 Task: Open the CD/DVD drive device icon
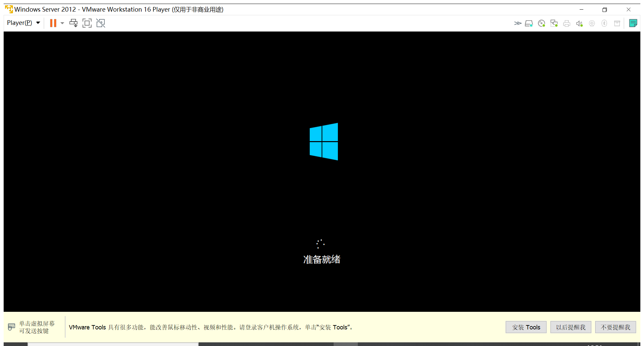[542, 23]
